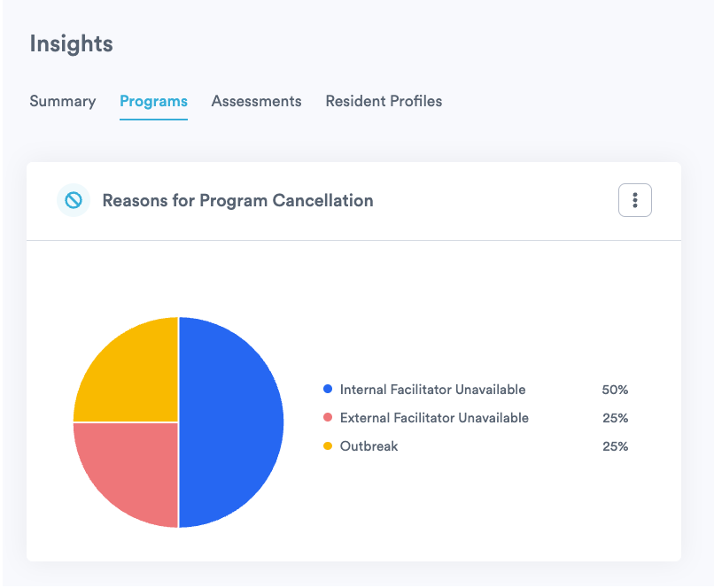Click the blue legend dot
Screen dimensions: 714x588
[x=328, y=390]
